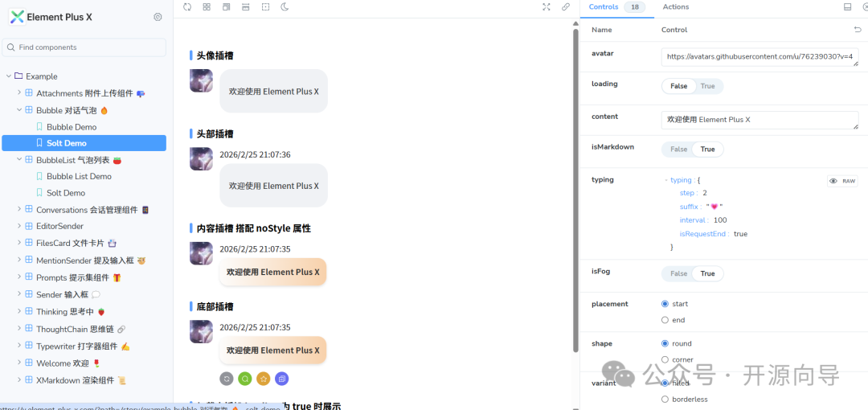The height and width of the screenshot is (410, 868).
Task: Toggle RAW view for typing
Action: pos(842,181)
